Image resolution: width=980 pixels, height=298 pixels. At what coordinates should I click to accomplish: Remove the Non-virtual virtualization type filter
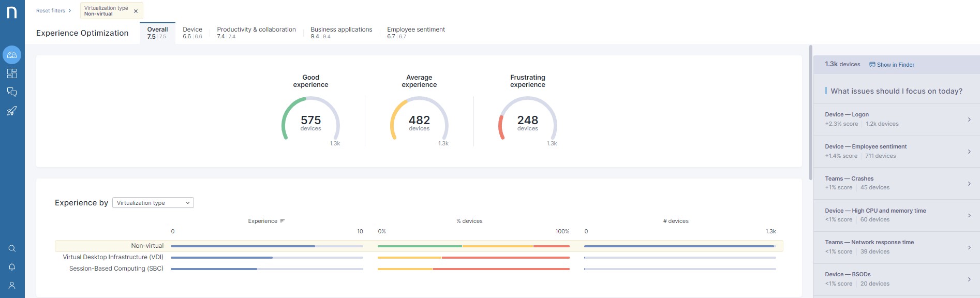coord(136,11)
